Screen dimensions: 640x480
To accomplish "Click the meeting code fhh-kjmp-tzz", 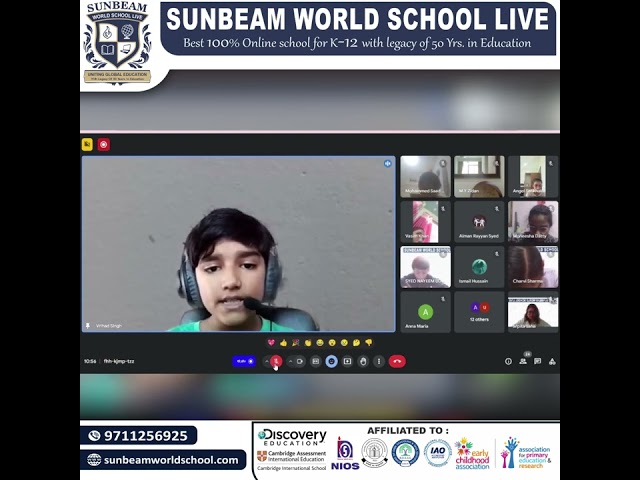I will tap(119, 361).
